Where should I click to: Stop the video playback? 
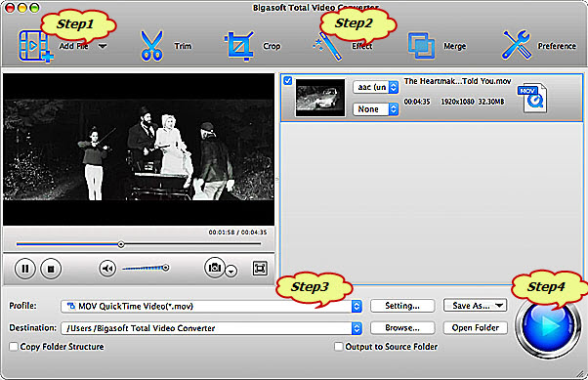coord(51,269)
